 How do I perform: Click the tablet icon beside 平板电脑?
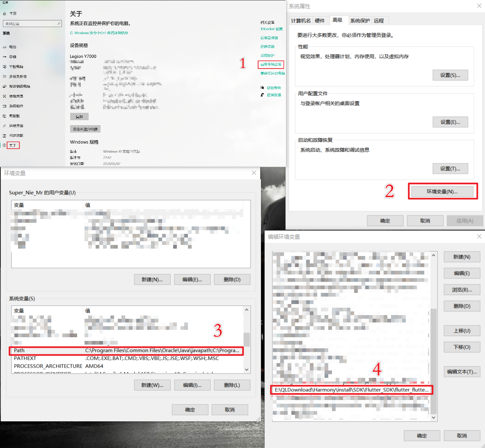pyautogui.click(x=5, y=67)
